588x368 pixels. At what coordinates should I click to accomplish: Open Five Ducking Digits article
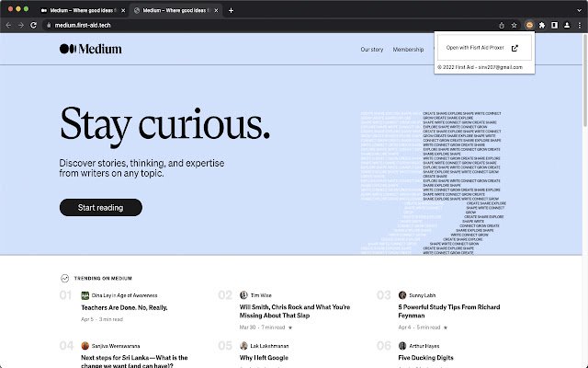(x=425, y=358)
